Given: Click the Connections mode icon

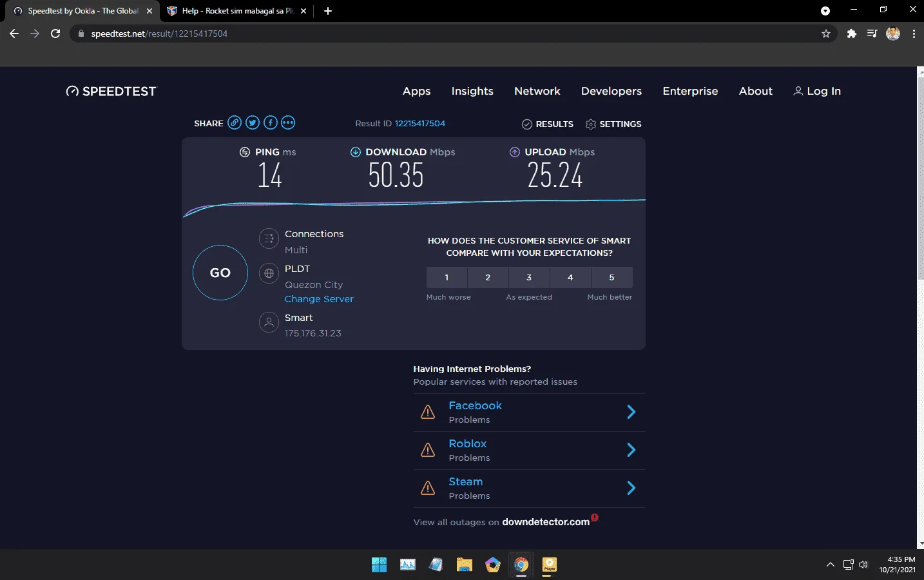Looking at the screenshot, I should pyautogui.click(x=269, y=238).
